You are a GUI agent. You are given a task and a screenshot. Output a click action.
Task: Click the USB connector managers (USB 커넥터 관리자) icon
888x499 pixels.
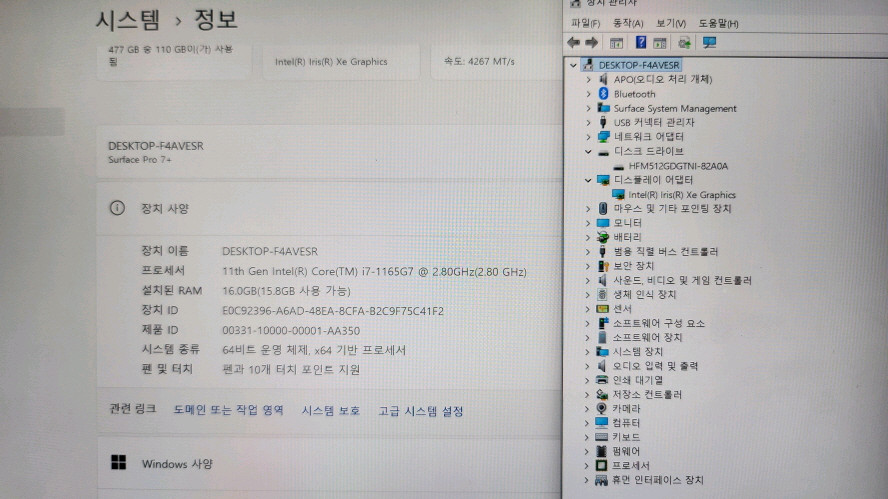[x=603, y=122]
